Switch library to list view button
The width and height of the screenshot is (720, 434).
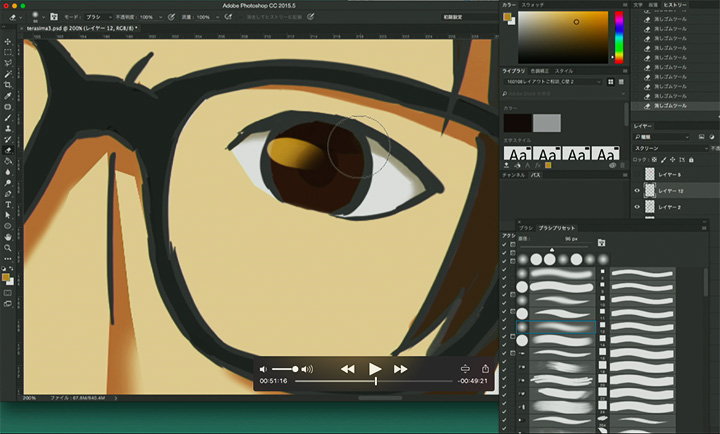point(621,82)
